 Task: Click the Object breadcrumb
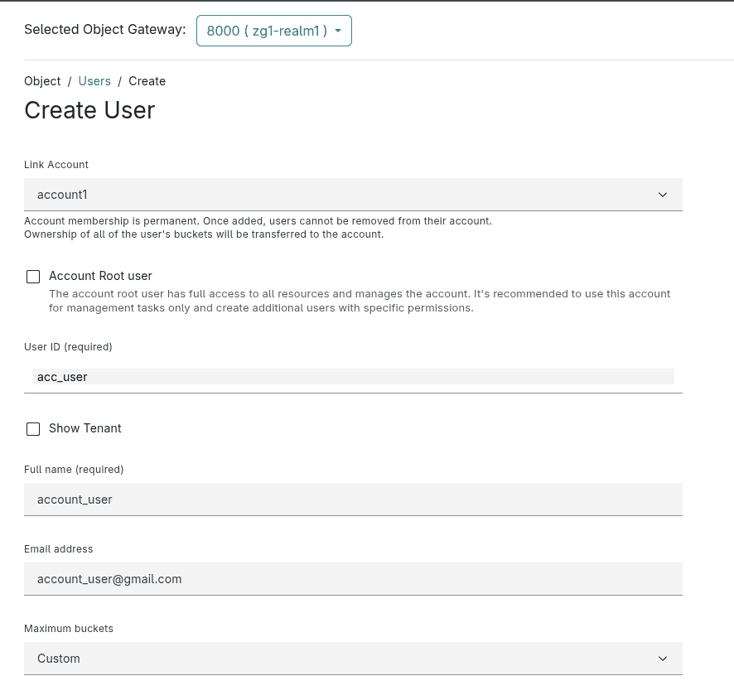pos(42,81)
